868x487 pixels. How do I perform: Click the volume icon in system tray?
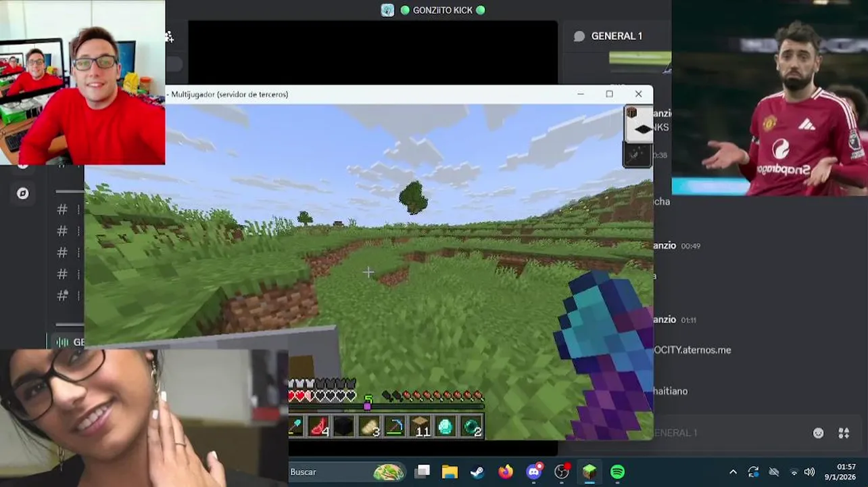[x=809, y=471]
